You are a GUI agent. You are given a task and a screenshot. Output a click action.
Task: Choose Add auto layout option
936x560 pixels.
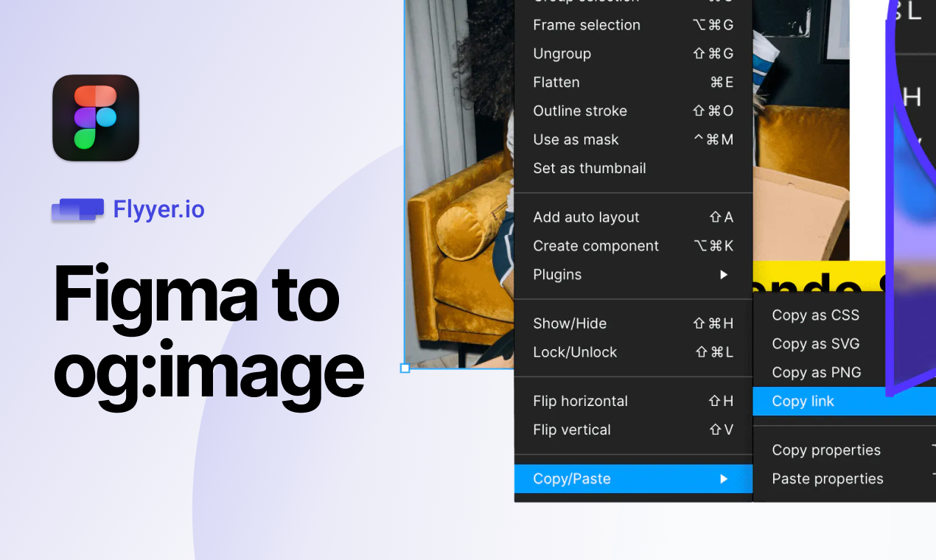[x=633, y=217]
